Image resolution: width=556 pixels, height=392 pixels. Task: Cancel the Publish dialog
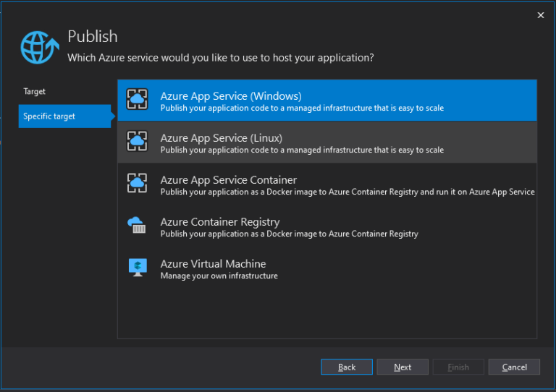[514, 367]
